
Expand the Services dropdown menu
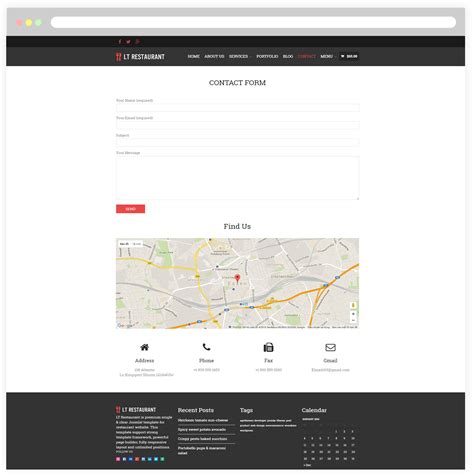pos(240,56)
